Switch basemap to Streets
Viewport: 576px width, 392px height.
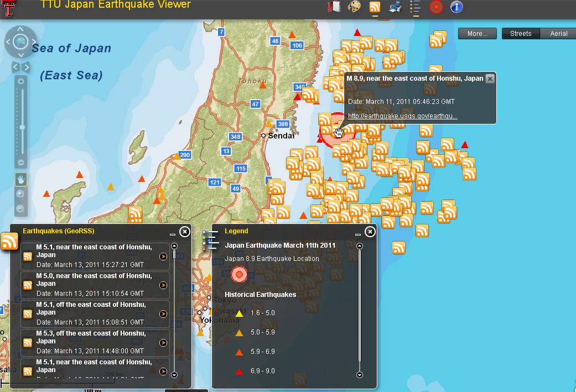520,34
